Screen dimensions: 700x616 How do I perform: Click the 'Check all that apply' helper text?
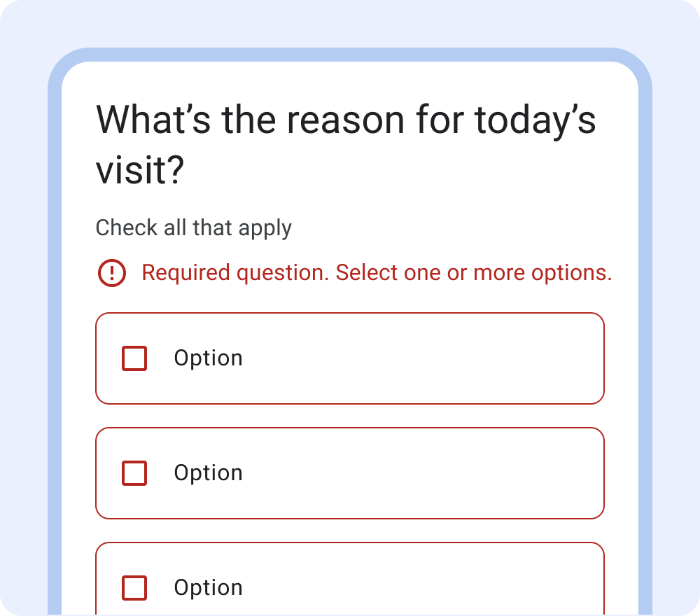point(193,227)
